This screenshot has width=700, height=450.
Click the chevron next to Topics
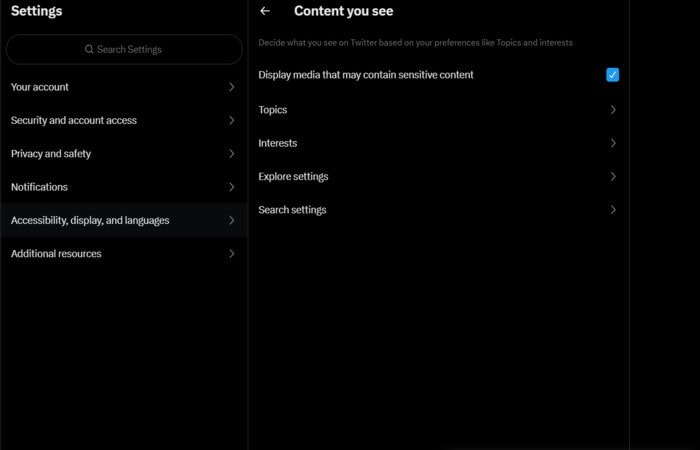click(613, 110)
